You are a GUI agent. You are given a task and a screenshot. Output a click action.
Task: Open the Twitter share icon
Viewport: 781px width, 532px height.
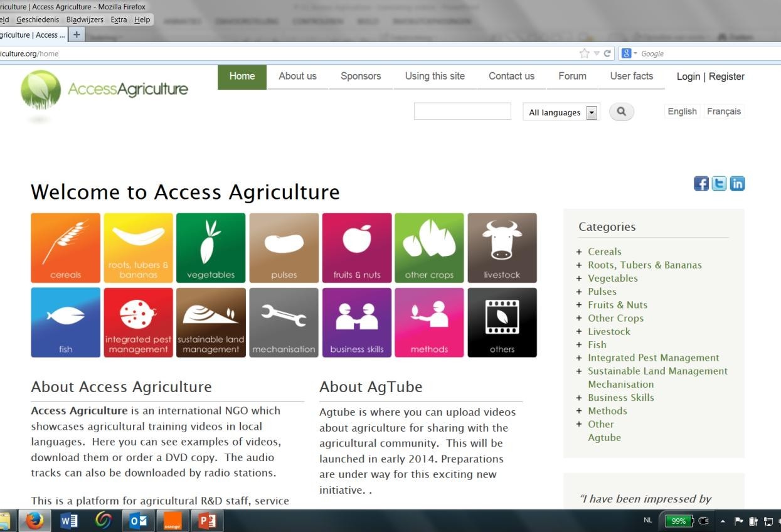coord(719,183)
